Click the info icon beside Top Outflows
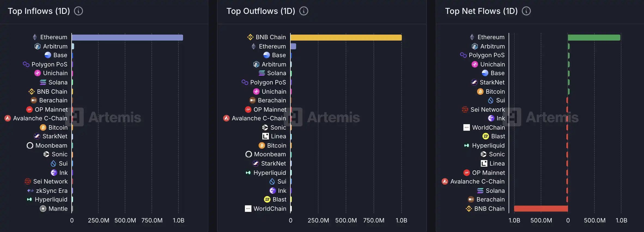This screenshot has height=232, width=644. click(x=304, y=11)
